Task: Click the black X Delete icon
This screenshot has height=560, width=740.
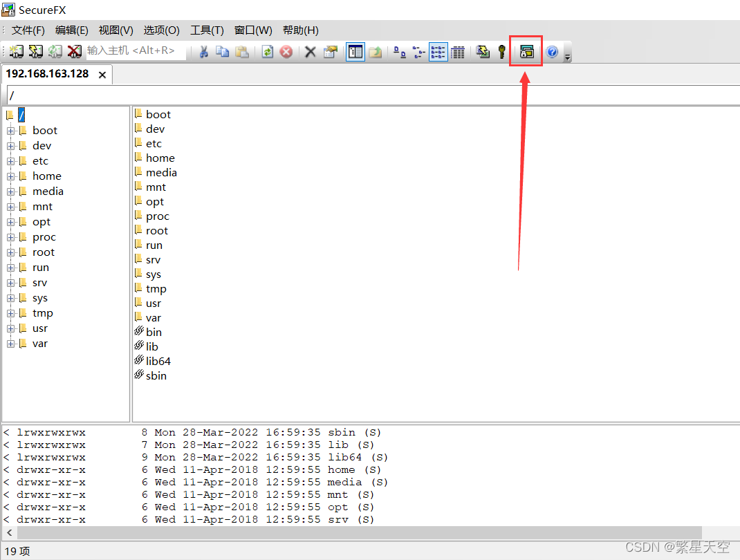Action: click(x=310, y=51)
